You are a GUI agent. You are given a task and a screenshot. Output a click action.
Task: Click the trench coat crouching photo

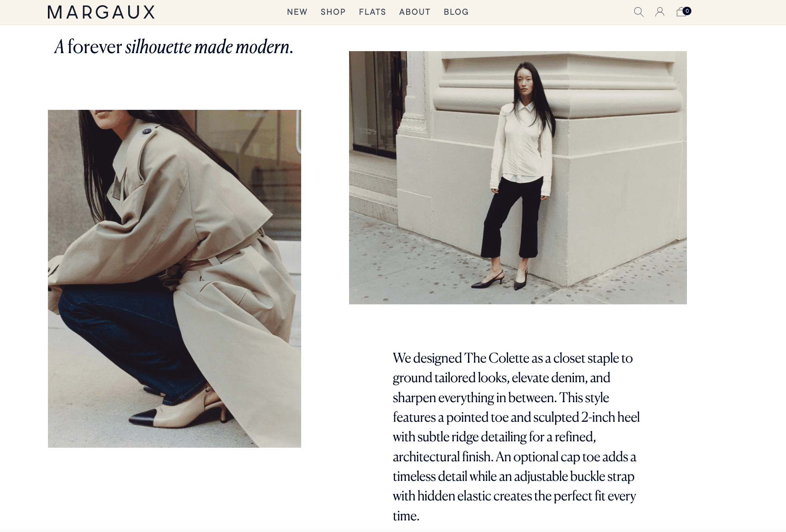click(x=175, y=278)
